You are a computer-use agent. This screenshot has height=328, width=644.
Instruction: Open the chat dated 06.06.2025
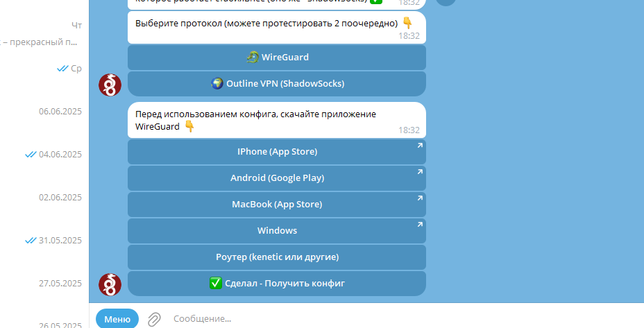(44, 112)
